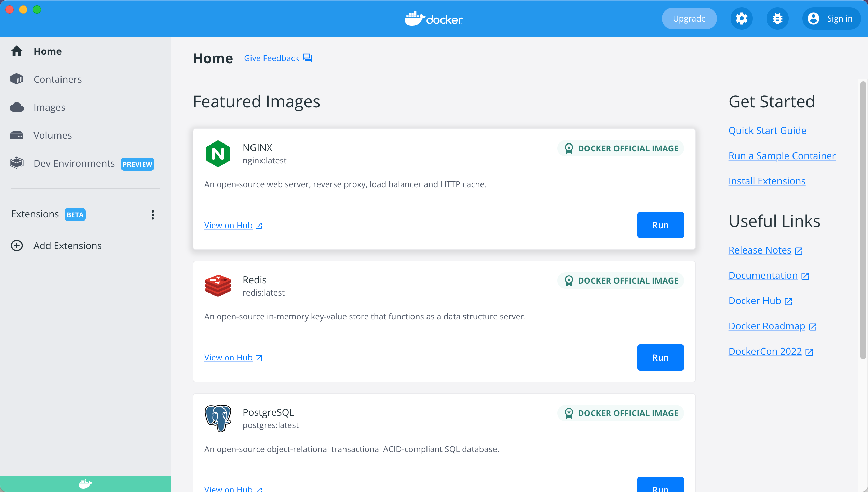Open settings with the gear icon

coord(741,18)
